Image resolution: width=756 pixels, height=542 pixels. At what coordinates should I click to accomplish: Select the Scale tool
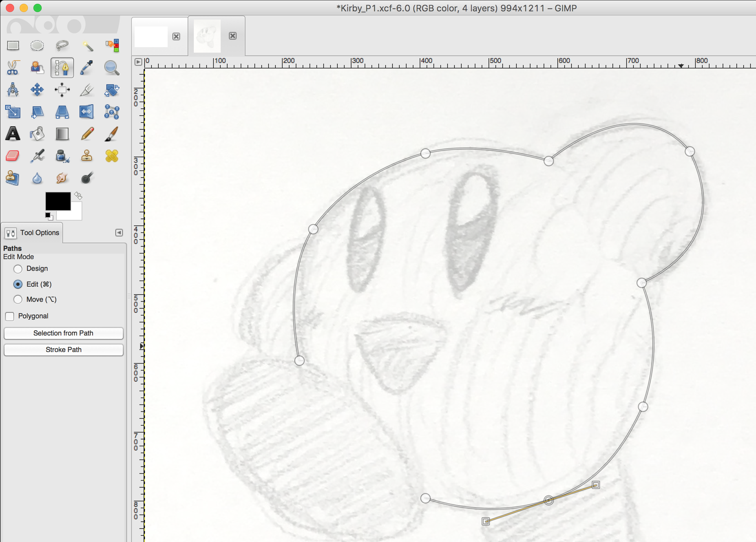(13, 112)
